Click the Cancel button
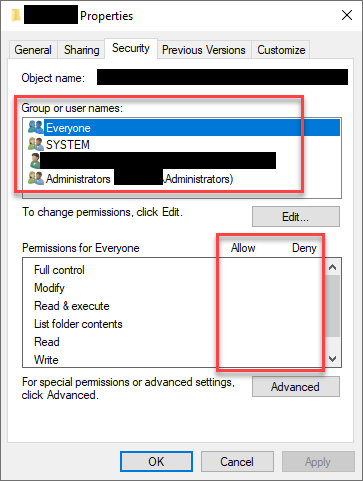This screenshot has width=363, height=481. [x=237, y=462]
